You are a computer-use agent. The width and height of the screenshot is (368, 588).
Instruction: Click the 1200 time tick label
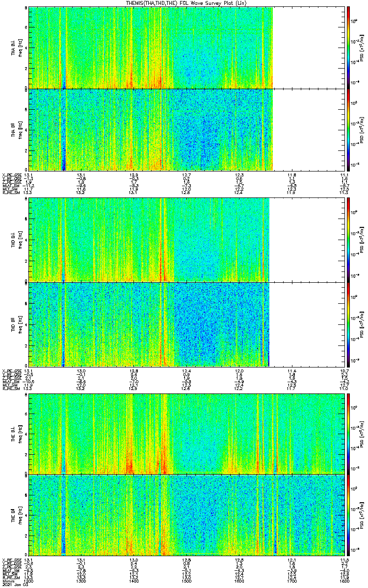29,581
